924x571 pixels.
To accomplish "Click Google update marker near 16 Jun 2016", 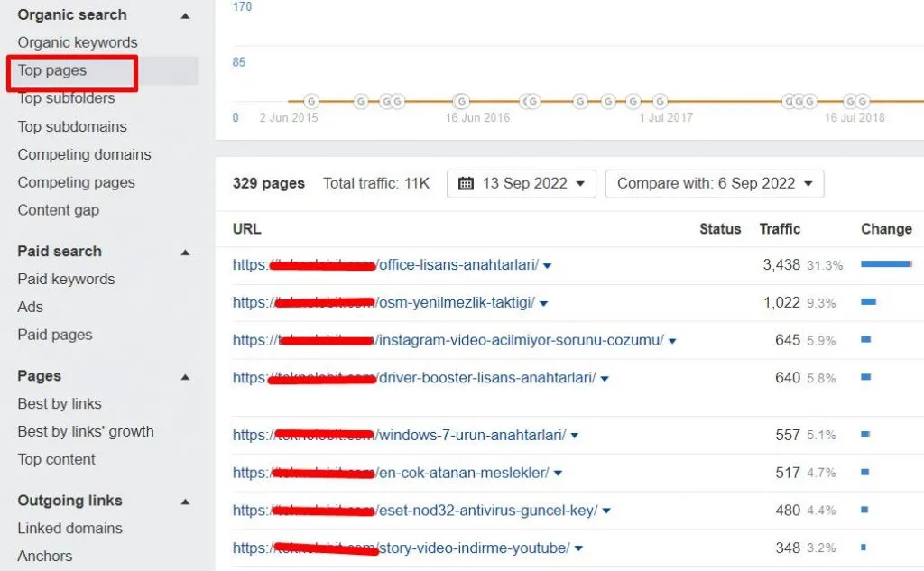I will (x=461, y=101).
